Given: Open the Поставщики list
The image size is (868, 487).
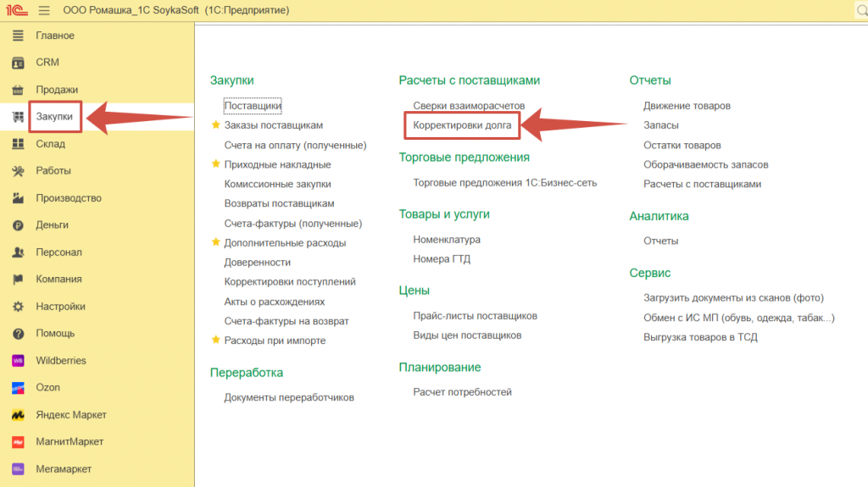Looking at the screenshot, I should [253, 106].
